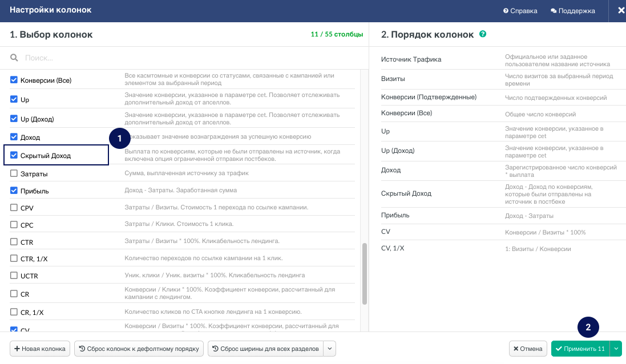Select Конверсии (Все) in order list
Image resolution: width=626 pixels, height=364 pixels.
coord(503,114)
